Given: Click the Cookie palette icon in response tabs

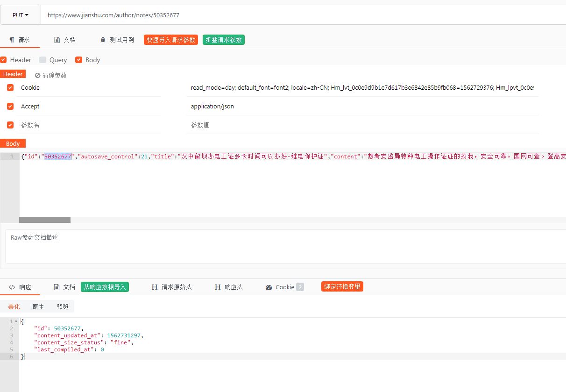Looking at the screenshot, I should click(269, 287).
